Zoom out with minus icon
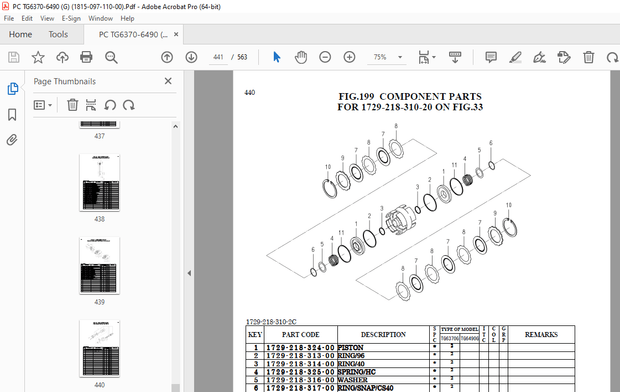Image resolution: width=620 pixels, height=392 pixels. point(325,57)
